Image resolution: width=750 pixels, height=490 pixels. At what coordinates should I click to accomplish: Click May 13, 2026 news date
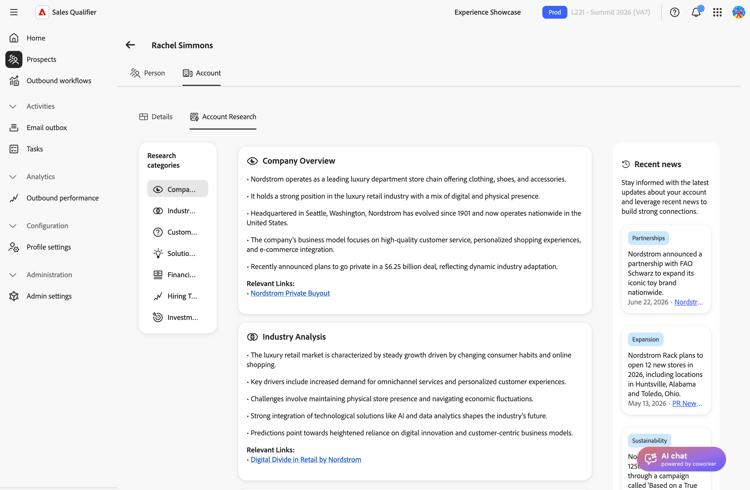coord(647,403)
